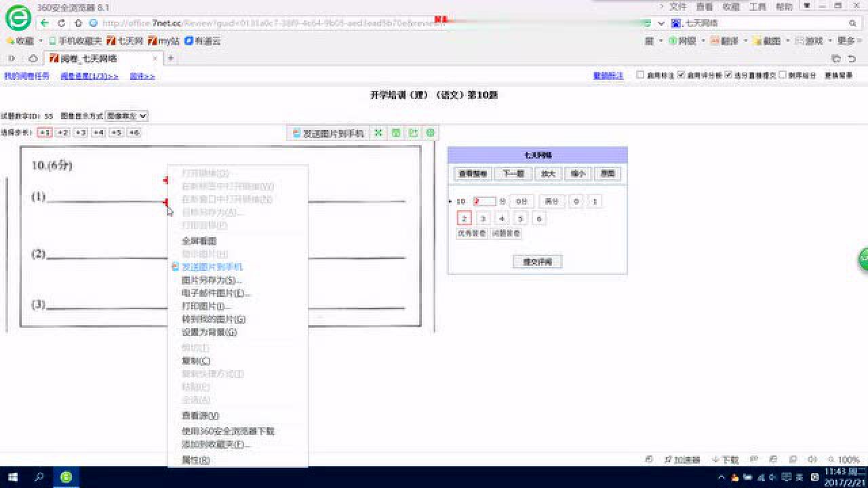Select the +4 step value

(x=98, y=133)
